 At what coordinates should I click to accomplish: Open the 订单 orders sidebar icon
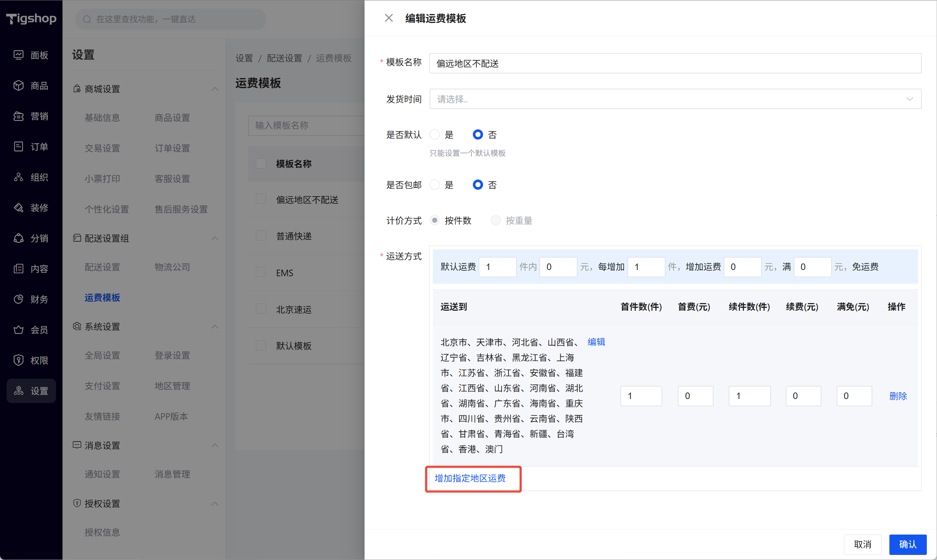click(x=19, y=146)
